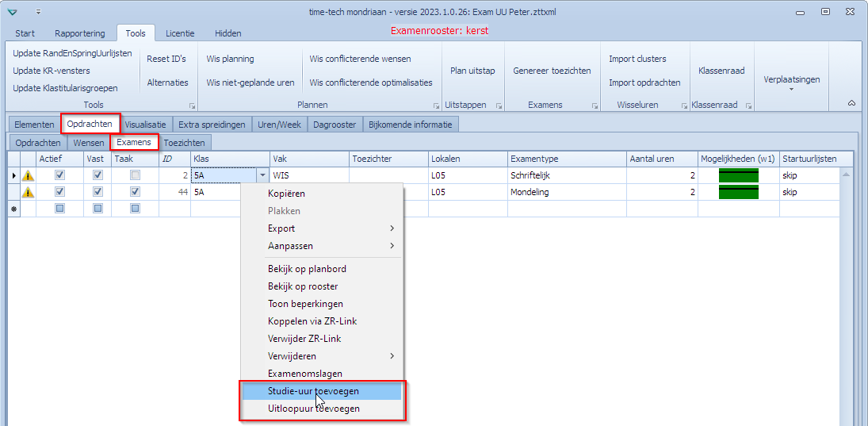Image resolution: width=868 pixels, height=426 pixels.
Task: Click Reset ID's button
Action: [x=166, y=58]
